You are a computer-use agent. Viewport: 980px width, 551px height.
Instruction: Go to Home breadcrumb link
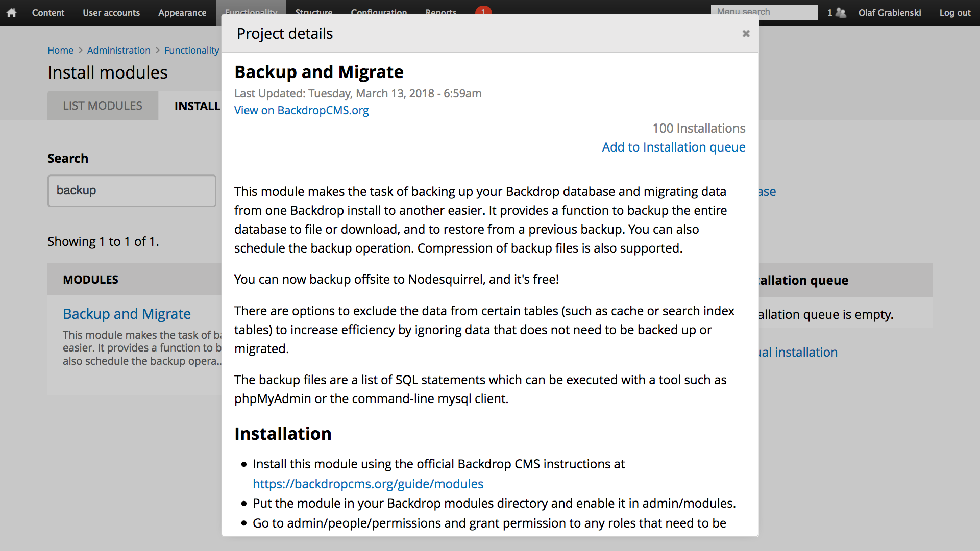coord(60,50)
